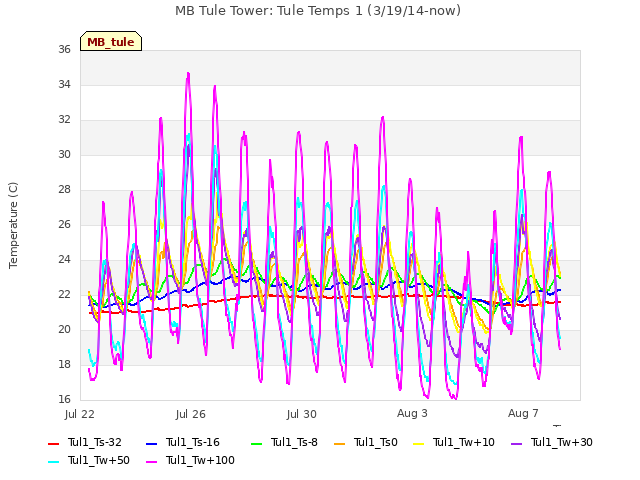Image resolution: width=640 pixels, height=480 pixels.
Task: Click the 30 y-axis tick label
Action: coord(64,154)
